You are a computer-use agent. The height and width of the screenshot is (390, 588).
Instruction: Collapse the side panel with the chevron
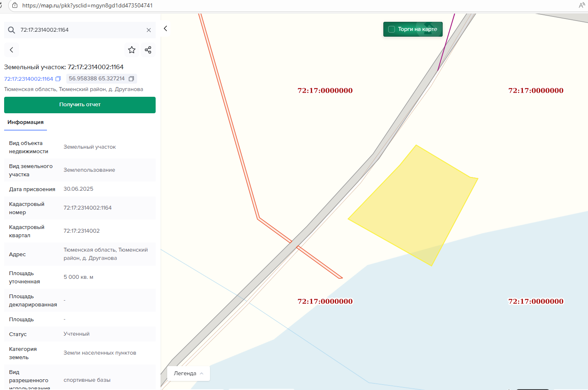click(x=166, y=28)
